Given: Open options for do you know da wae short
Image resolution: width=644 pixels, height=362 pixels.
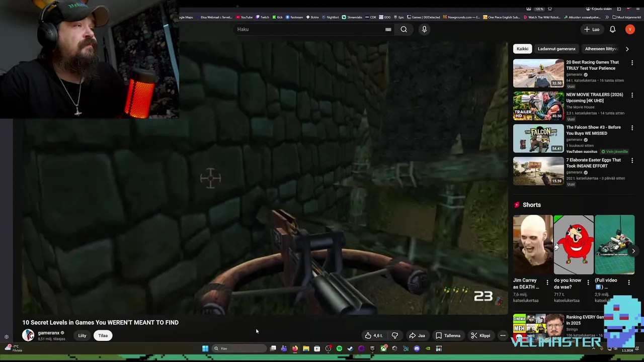Looking at the screenshot, I should click(588, 283).
